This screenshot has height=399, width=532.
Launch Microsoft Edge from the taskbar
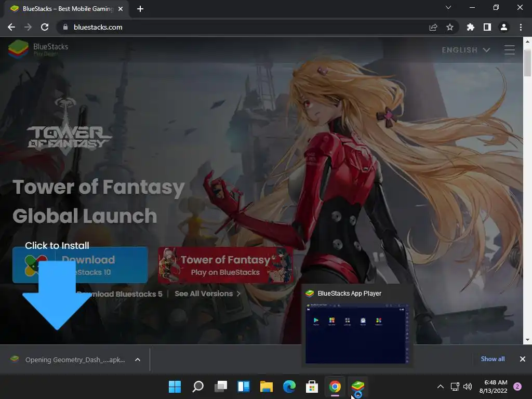[289, 387]
